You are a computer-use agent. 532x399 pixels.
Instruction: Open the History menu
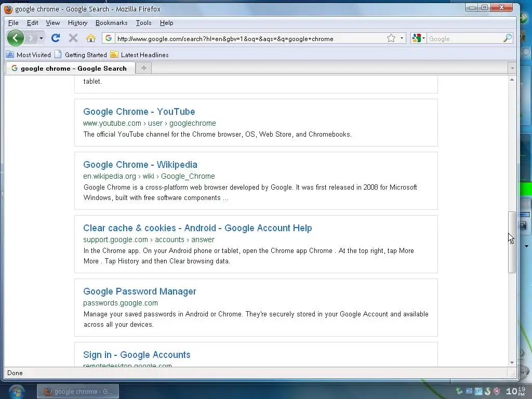(78, 23)
